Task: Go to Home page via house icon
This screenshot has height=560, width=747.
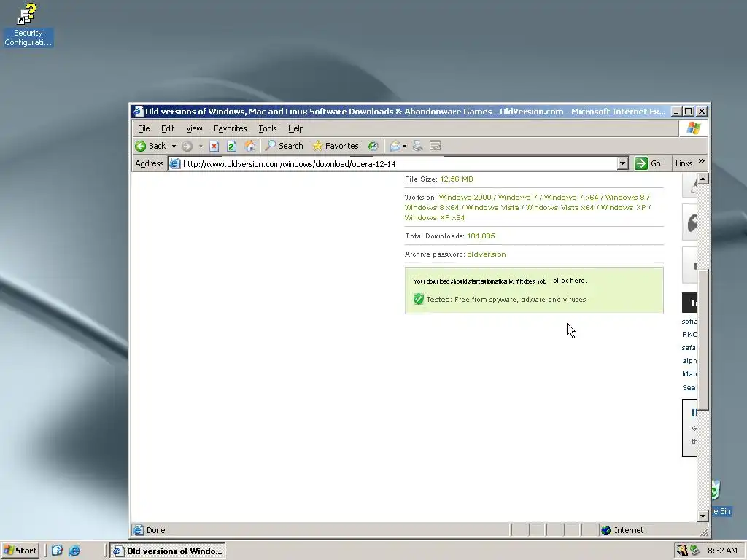Action: click(249, 146)
